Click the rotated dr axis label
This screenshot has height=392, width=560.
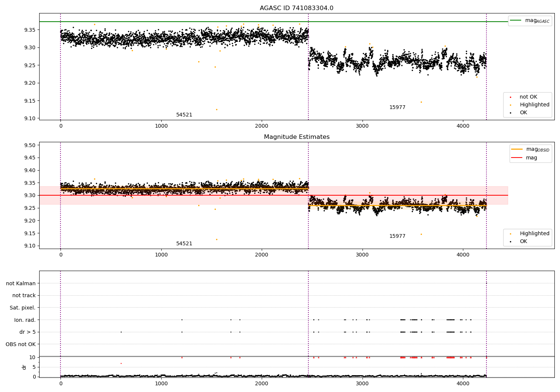coord(24,367)
